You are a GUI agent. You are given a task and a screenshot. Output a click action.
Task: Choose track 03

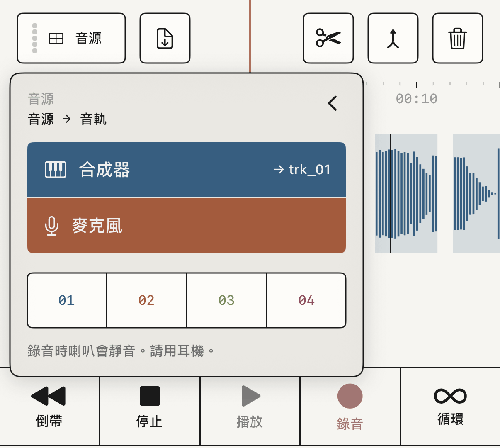point(226,300)
